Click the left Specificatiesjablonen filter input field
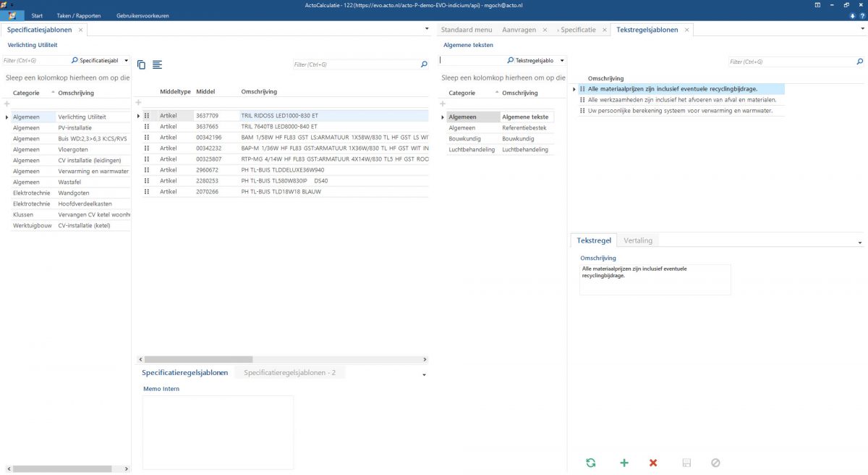This screenshot has width=868, height=475. (36, 61)
